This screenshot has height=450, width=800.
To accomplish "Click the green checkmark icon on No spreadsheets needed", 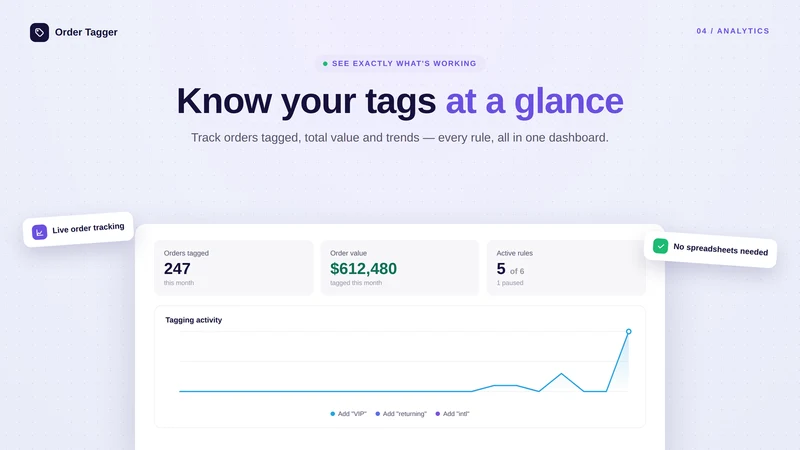I will [x=660, y=246].
